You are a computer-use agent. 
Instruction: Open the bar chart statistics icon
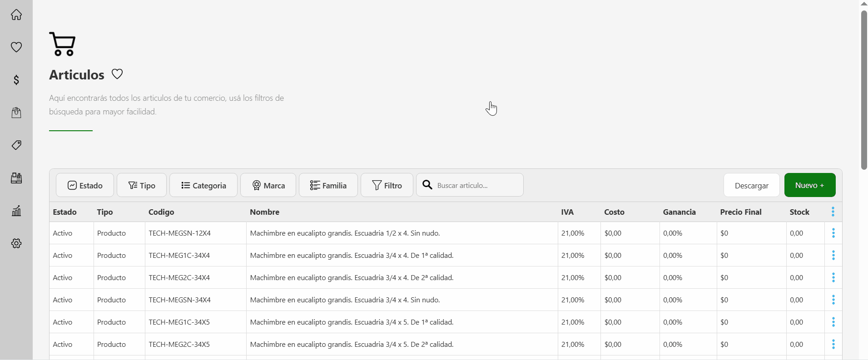pyautogui.click(x=16, y=211)
